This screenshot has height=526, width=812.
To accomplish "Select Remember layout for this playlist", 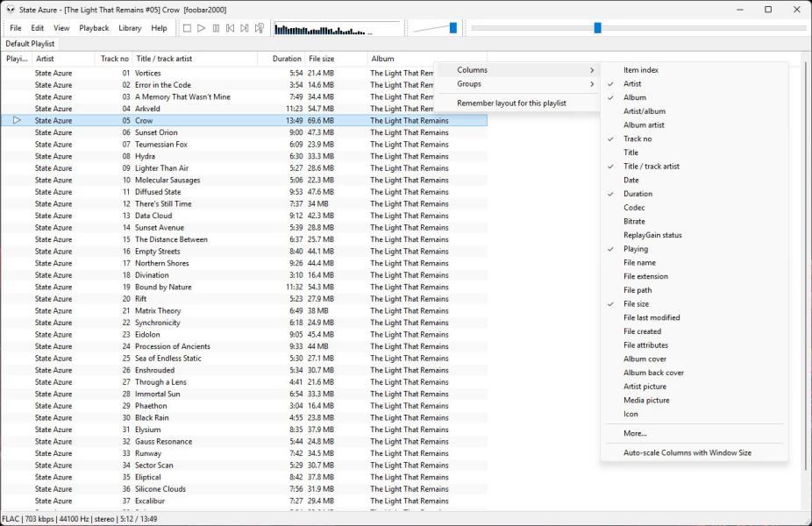I will [x=511, y=103].
